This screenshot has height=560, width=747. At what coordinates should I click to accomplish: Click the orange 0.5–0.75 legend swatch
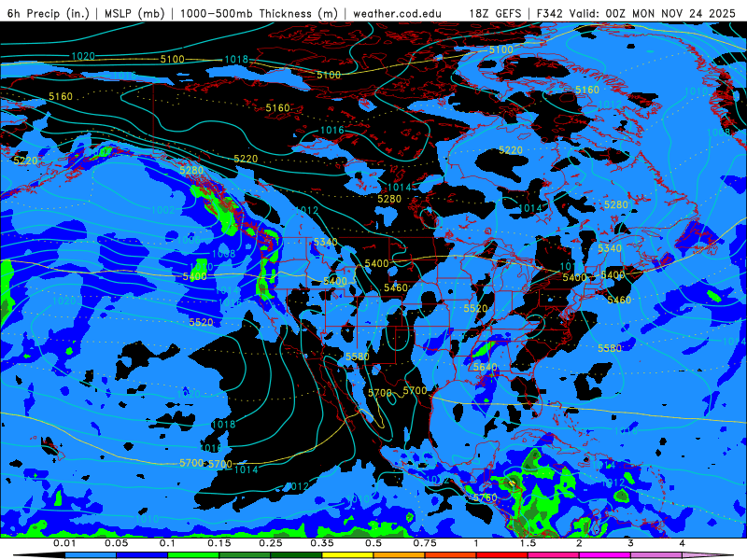coord(400,555)
